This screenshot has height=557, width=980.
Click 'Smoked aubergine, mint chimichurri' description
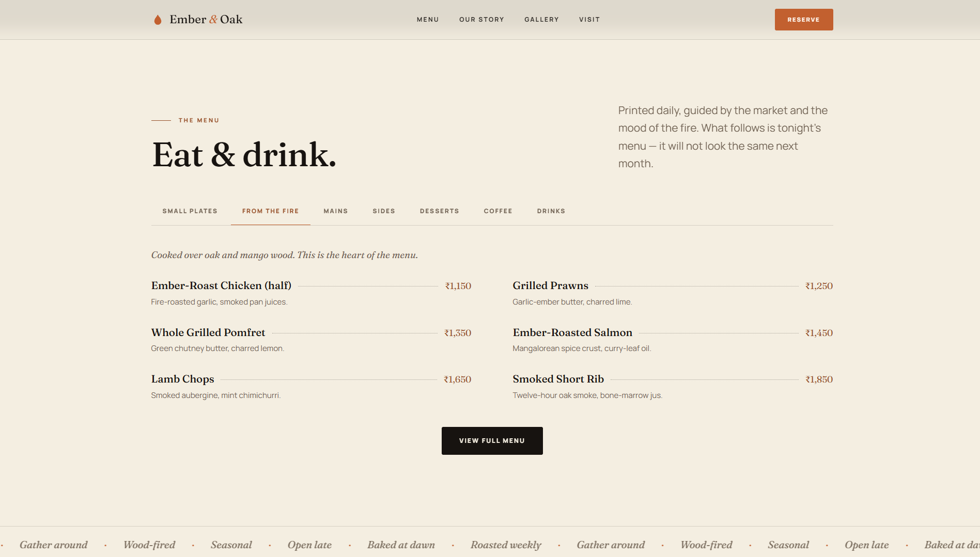(x=216, y=395)
